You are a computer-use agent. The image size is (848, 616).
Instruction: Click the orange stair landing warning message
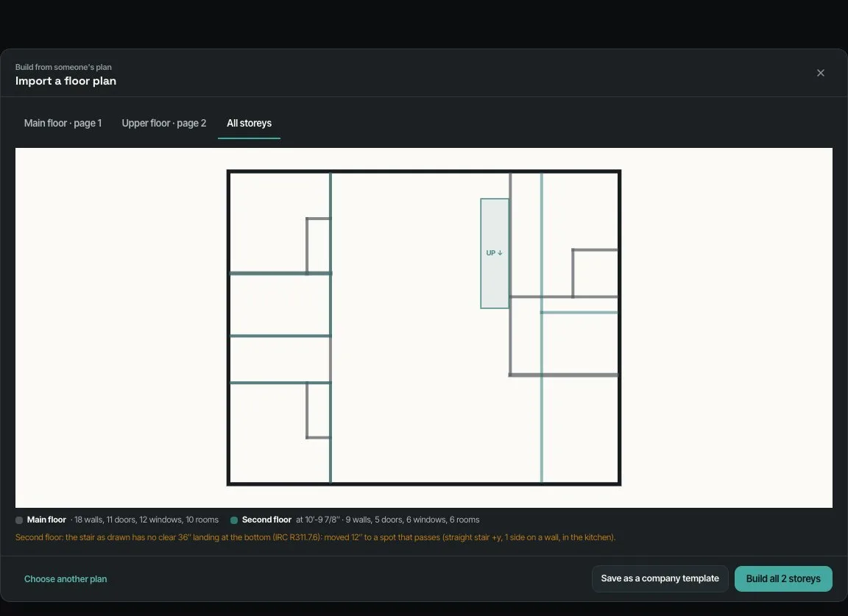click(315, 537)
